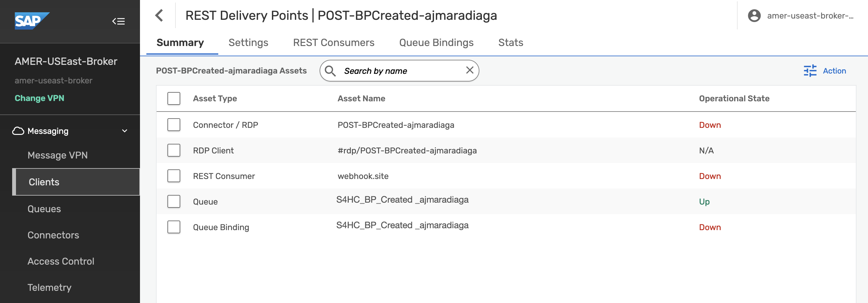Click the AMER-USEast-Broker title in sidebar
Viewport: 868px width, 303px height.
point(66,61)
